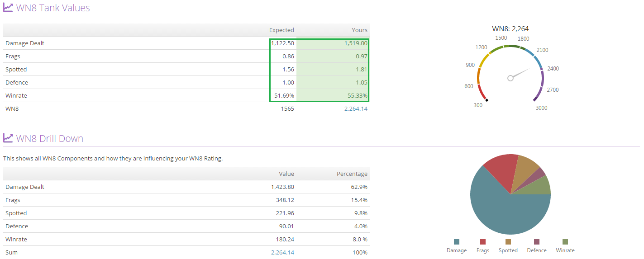Screen dimensions: 644x259
Task: Click the WN8 row label in Tank Values
Action: (x=12, y=108)
